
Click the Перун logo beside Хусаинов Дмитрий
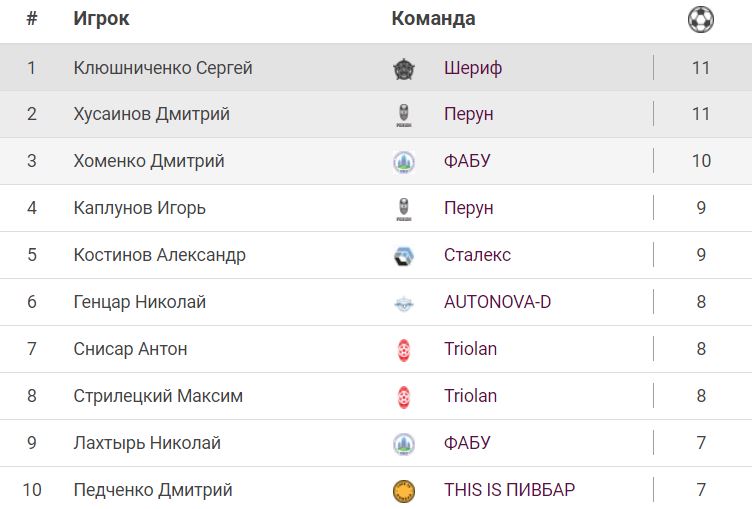point(403,115)
